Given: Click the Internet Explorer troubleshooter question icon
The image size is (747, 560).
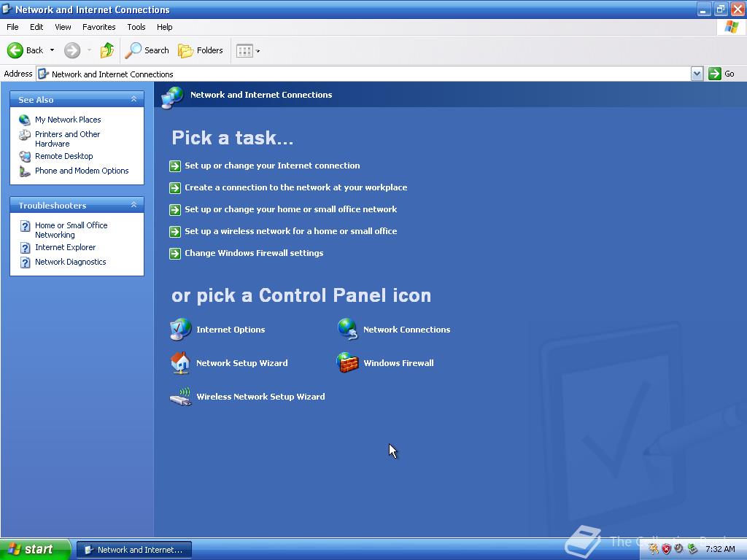Looking at the screenshot, I should pos(26,248).
